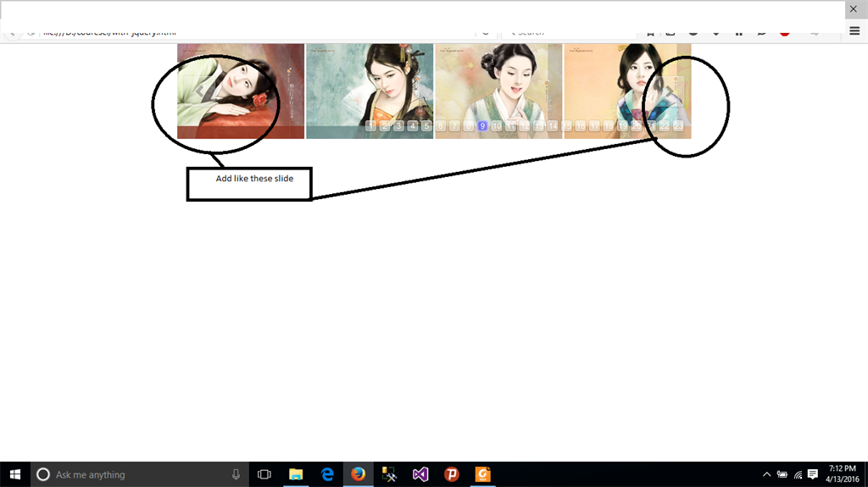The height and width of the screenshot is (487, 868).
Task: Open the orange PDF reader app in the taskbar
Action: click(482, 474)
